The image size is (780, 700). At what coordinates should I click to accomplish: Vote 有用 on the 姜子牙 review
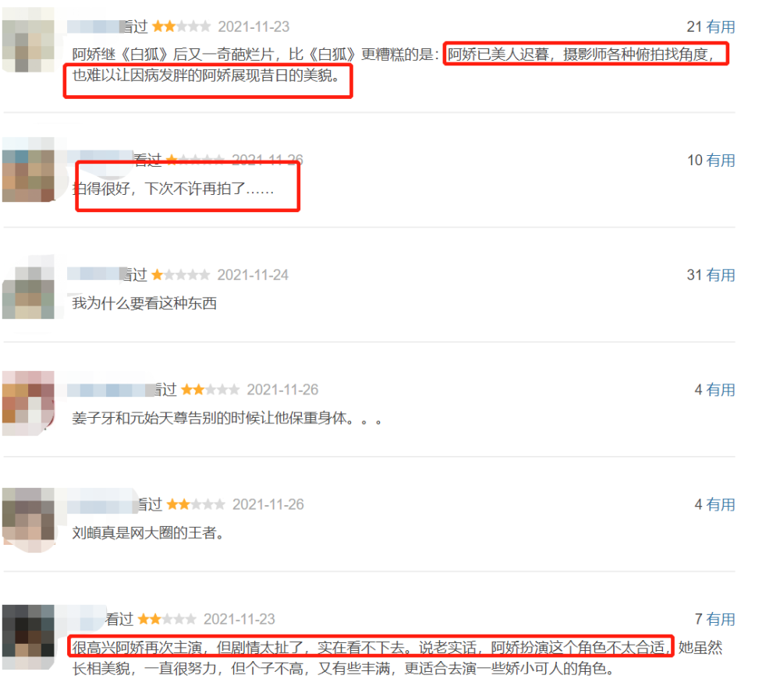(720, 390)
